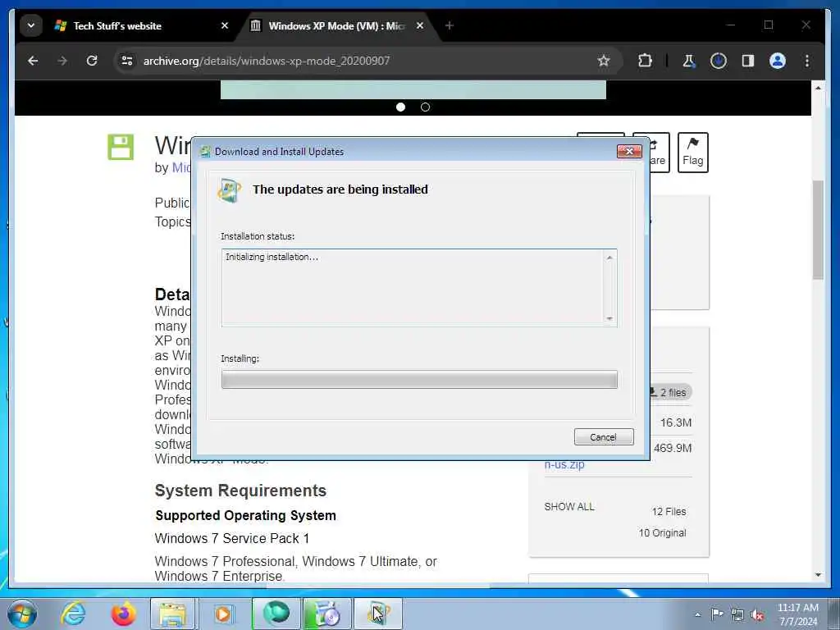Image resolution: width=840 pixels, height=630 pixels.
Task: Open the installer disc taskbar item
Action: [x=326, y=614]
